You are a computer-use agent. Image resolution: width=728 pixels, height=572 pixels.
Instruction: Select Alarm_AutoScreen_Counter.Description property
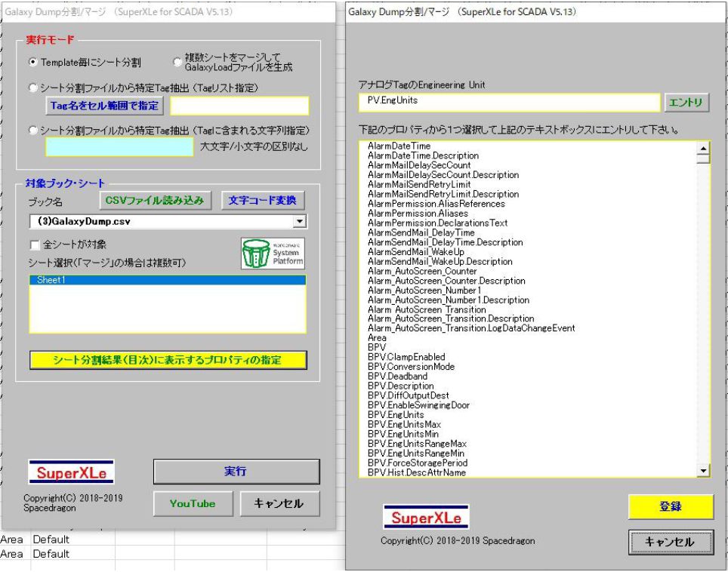point(446,281)
